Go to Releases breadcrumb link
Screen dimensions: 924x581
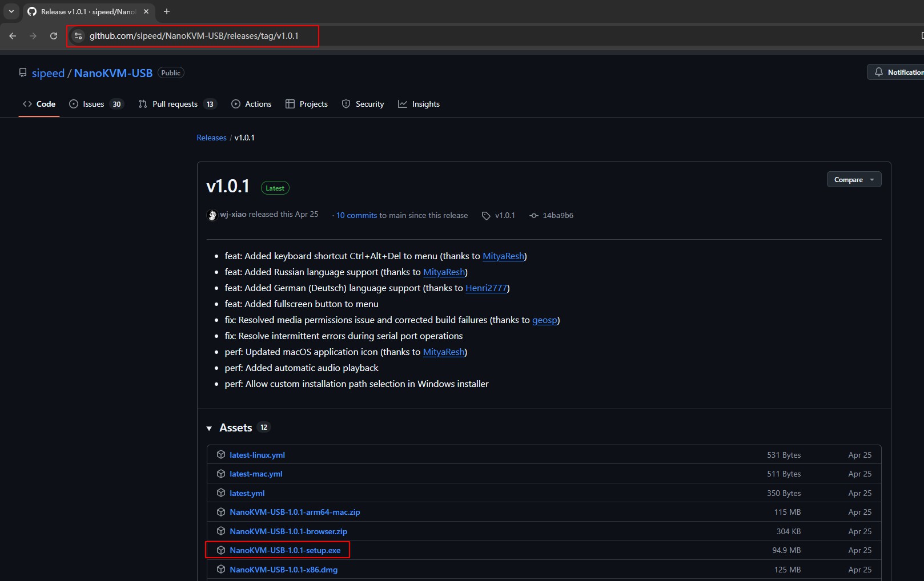coord(211,138)
